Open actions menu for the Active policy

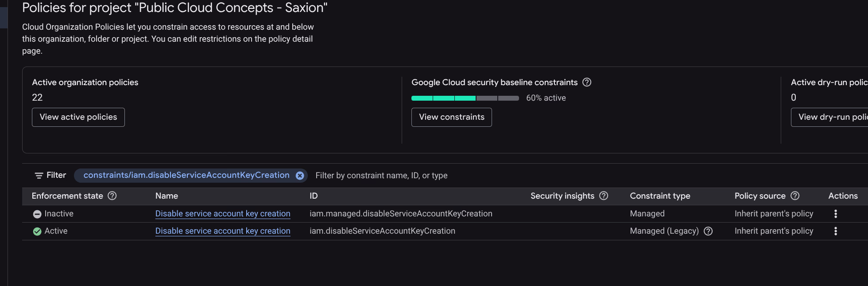click(x=835, y=231)
